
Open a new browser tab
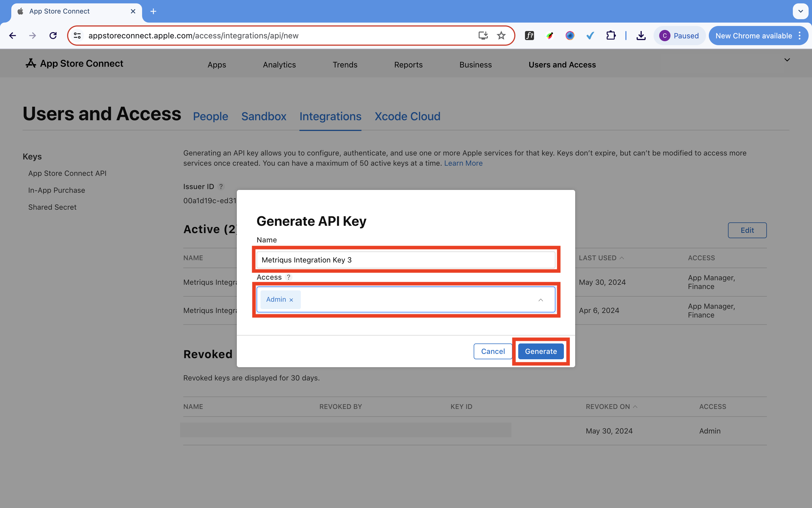[153, 11]
